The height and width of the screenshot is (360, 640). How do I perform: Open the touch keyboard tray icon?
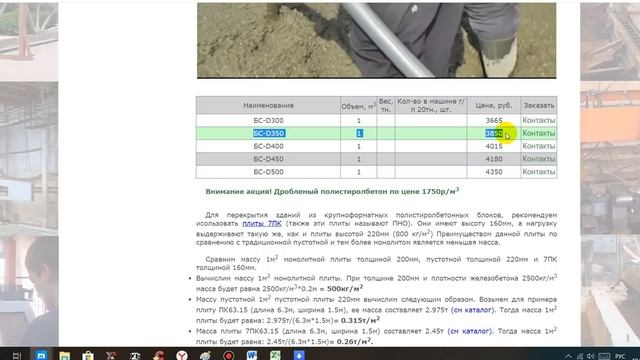[604, 357]
